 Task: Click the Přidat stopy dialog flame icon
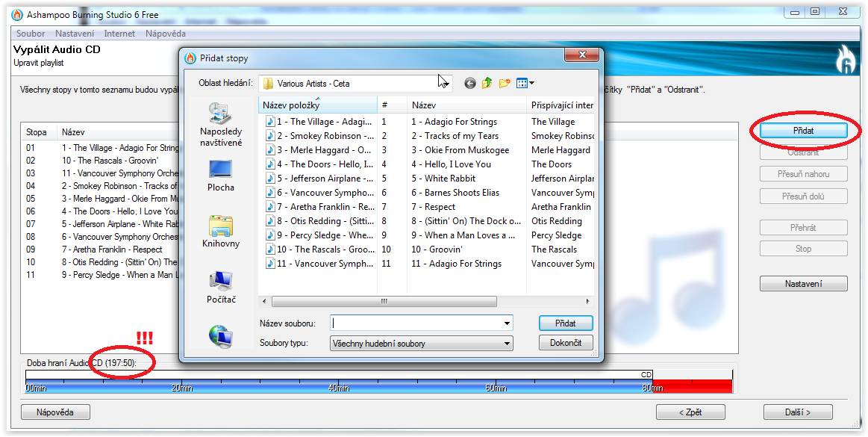coord(190,58)
